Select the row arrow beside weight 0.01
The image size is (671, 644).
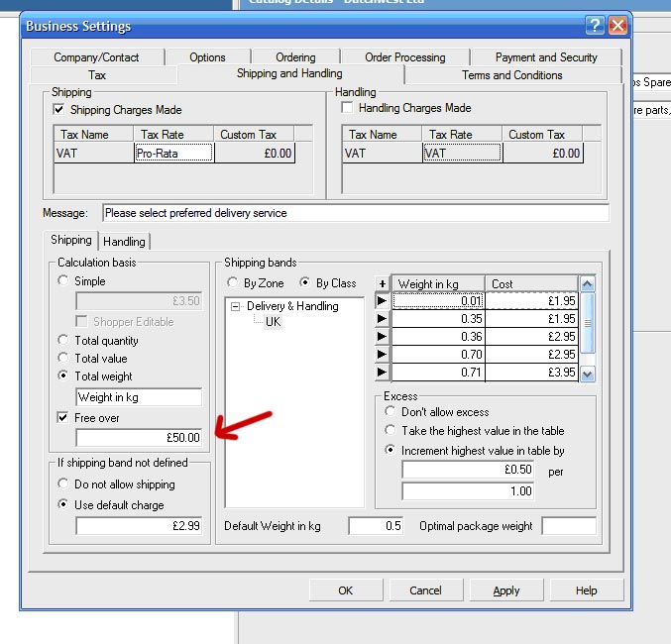[383, 301]
